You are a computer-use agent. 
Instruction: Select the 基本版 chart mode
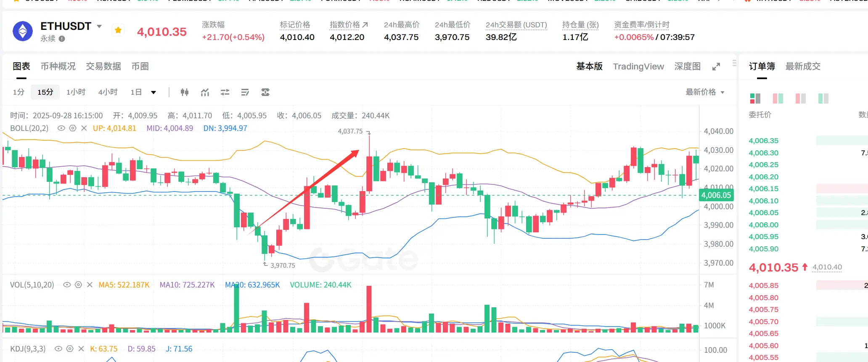(x=589, y=66)
